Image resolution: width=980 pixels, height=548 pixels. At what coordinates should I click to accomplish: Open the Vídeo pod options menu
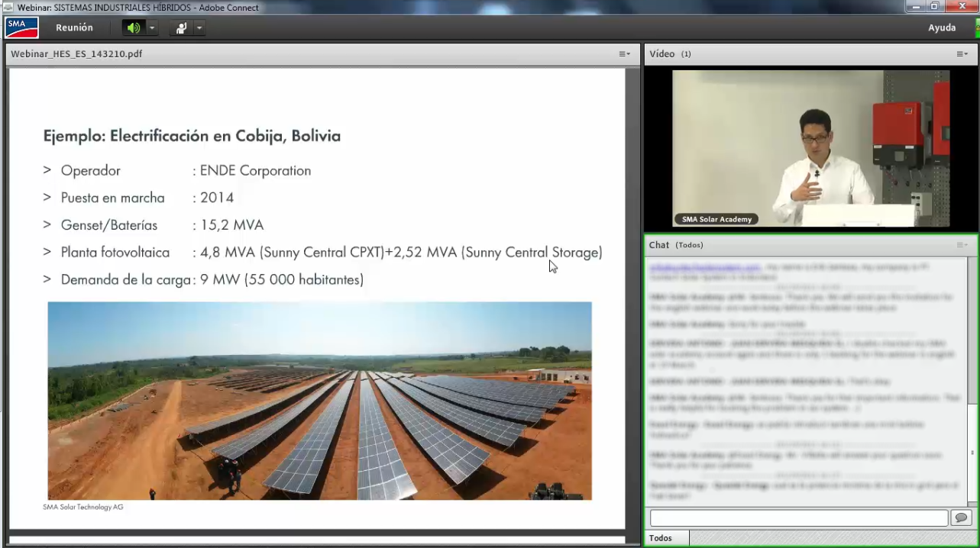point(962,54)
